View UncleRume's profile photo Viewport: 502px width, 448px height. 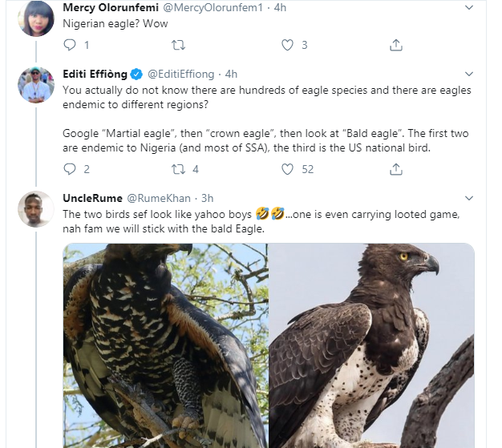click(x=36, y=210)
